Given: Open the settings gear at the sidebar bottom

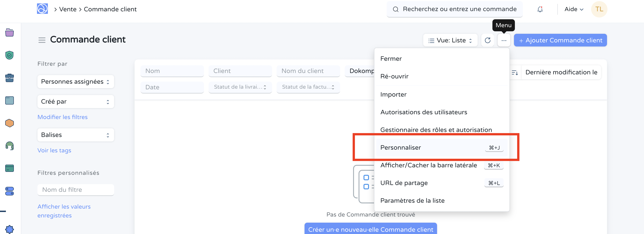Looking at the screenshot, I should [9, 229].
